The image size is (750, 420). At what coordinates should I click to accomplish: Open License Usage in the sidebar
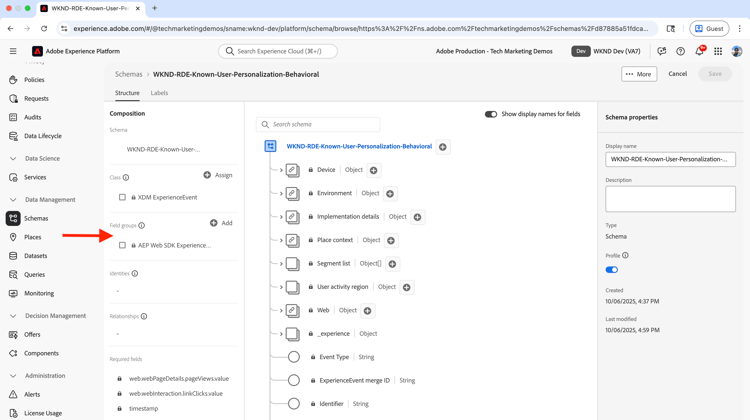pyautogui.click(x=43, y=413)
